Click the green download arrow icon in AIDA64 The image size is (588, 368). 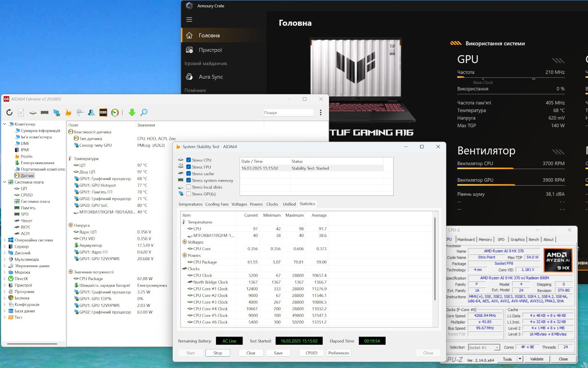click(132, 113)
